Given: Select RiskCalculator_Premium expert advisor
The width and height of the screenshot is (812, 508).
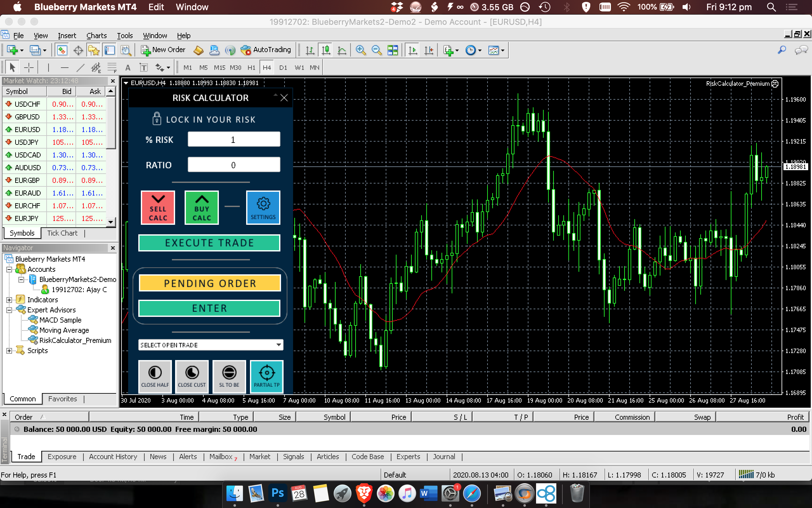Looking at the screenshot, I should [75, 340].
